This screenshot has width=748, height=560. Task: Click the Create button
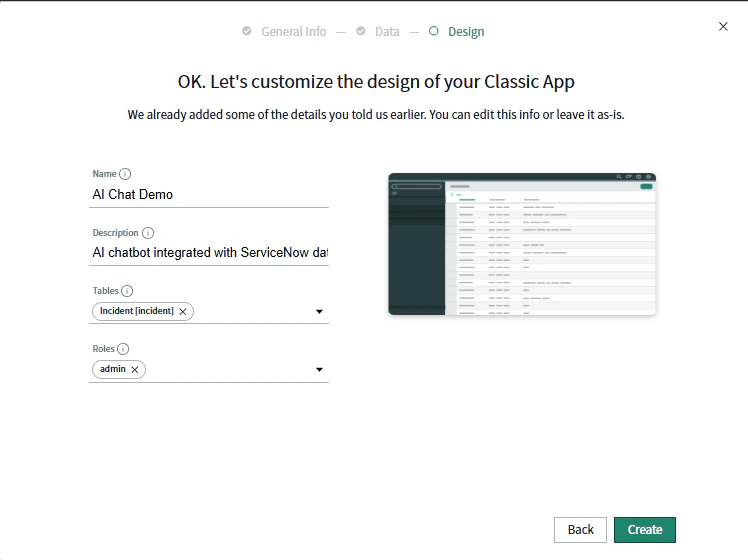pyautogui.click(x=645, y=530)
